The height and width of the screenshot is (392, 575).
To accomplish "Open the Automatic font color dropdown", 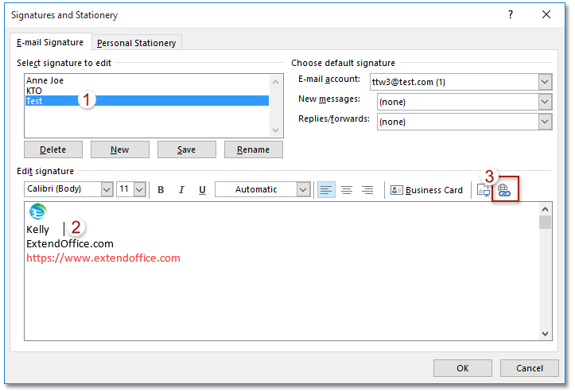I will click(x=303, y=189).
